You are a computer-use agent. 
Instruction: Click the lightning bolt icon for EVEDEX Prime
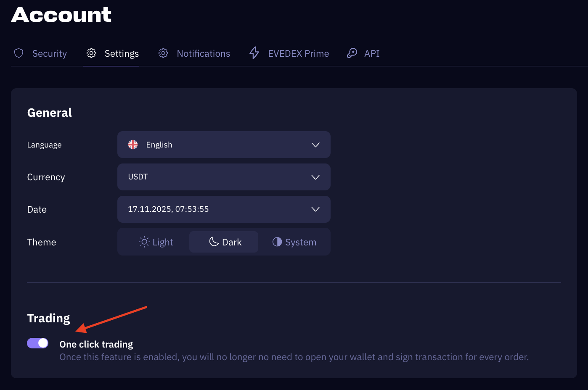pyautogui.click(x=254, y=53)
